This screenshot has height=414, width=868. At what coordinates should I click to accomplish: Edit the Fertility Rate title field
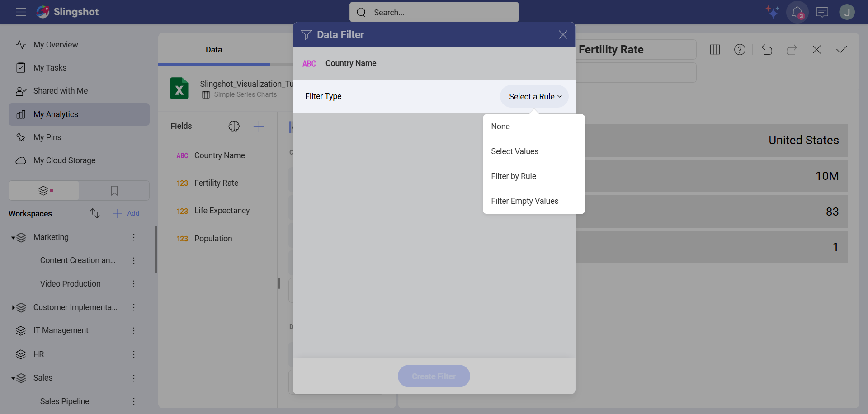(x=636, y=50)
